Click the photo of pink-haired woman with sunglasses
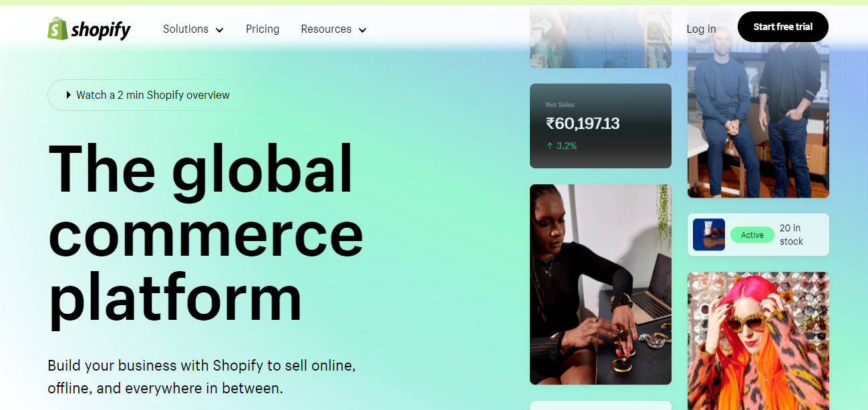Image resolution: width=868 pixels, height=410 pixels. pos(758,341)
